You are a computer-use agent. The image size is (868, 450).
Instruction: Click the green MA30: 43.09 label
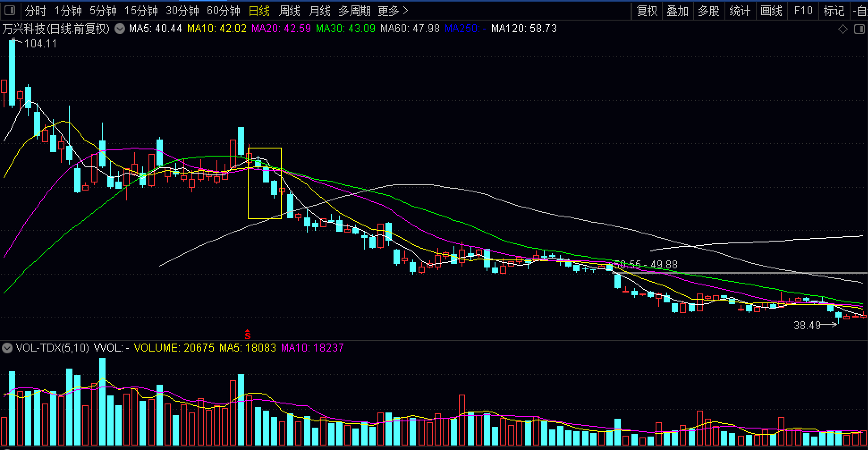(346, 29)
